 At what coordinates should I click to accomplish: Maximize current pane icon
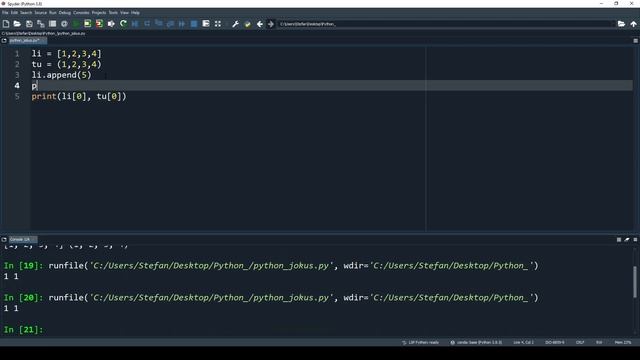pos(206,24)
